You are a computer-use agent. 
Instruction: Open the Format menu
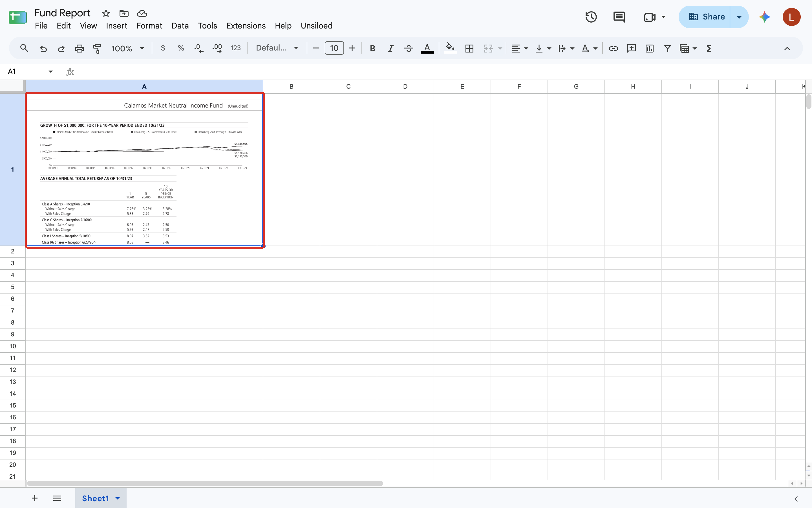point(149,26)
